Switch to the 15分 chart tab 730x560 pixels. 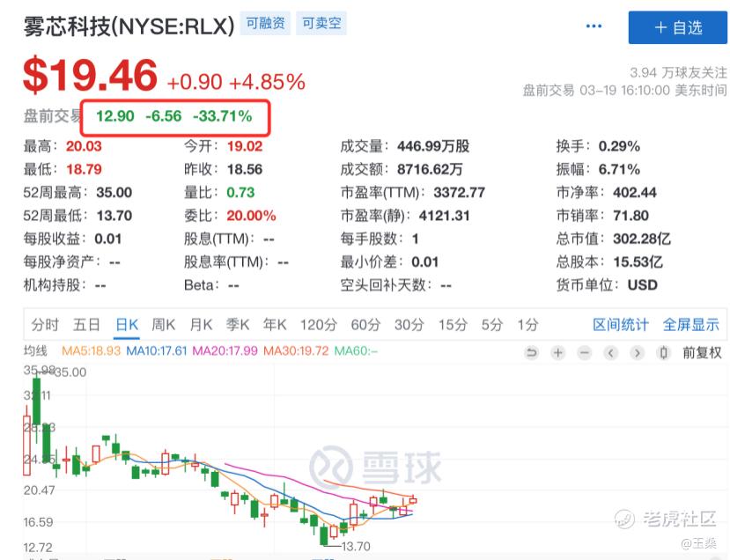pos(453,324)
